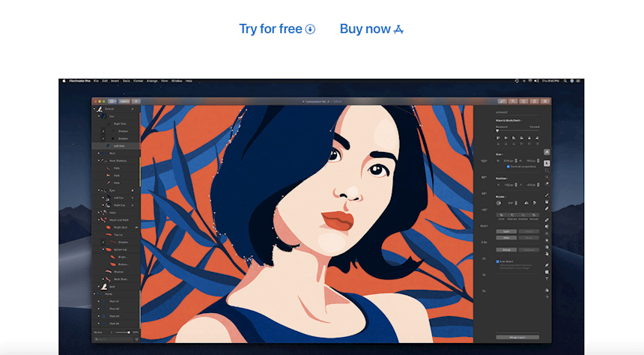The height and width of the screenshot is (355, 644).
Task: Select the Pen tool above Shape tool
Action: pyautogui.click(x=547, y=265)
